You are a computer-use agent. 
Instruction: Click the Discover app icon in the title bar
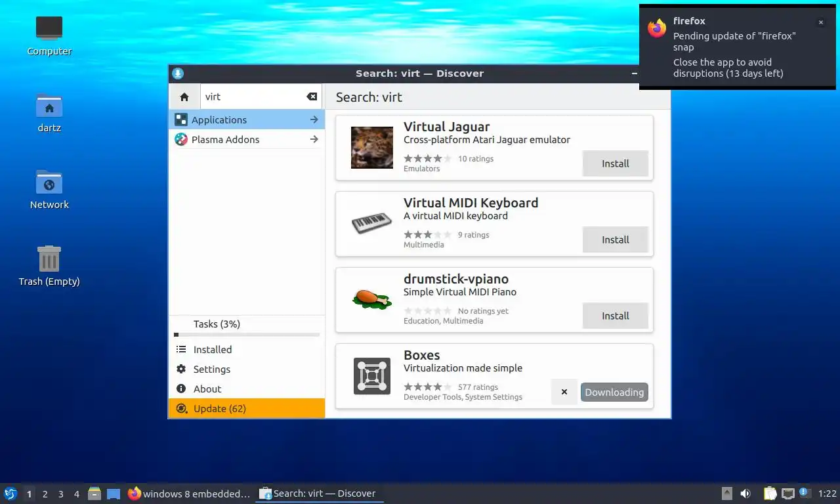[x=178, y=73]
